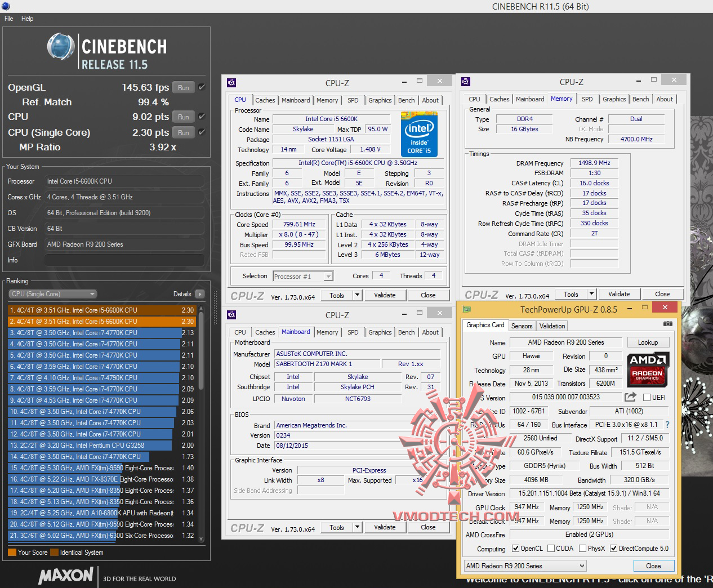713x588 pixels.
Task: Switch to Validation tab in GPU-Z
Action: point(552,326)
